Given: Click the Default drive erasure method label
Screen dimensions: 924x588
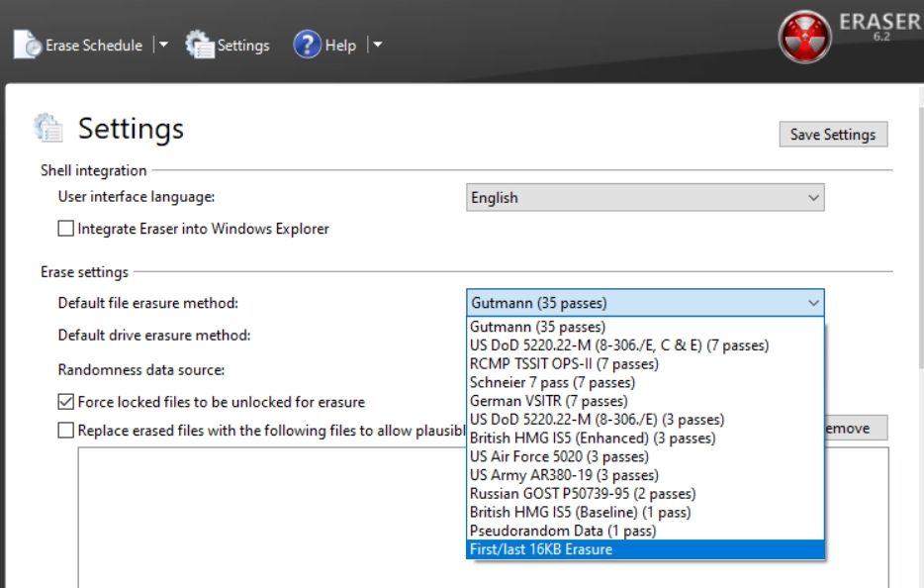Looking at the screenshot, I should 154,335.
